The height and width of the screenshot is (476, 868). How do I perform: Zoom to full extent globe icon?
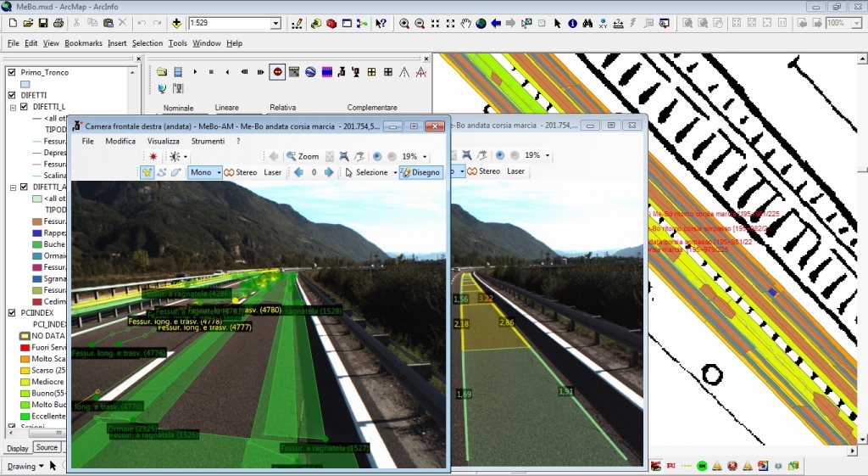[x=481, y=23]
